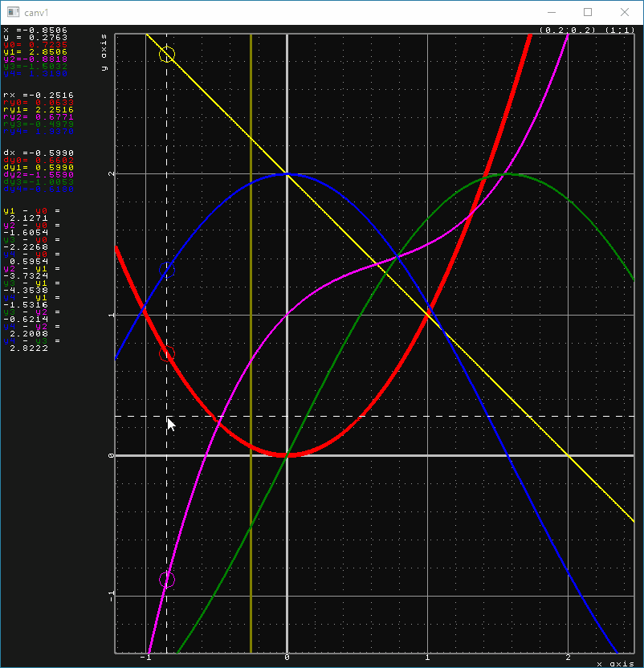644x668 pixels.
Task: Minimize the canv1 window
Action: [x=551, y=12]
